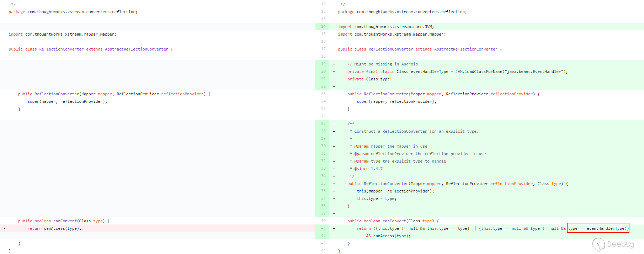The image size is (644, 254).
Task: Click the JVM.loadClassForName eventHandlerType declaration line
Action: coord(457,72)
